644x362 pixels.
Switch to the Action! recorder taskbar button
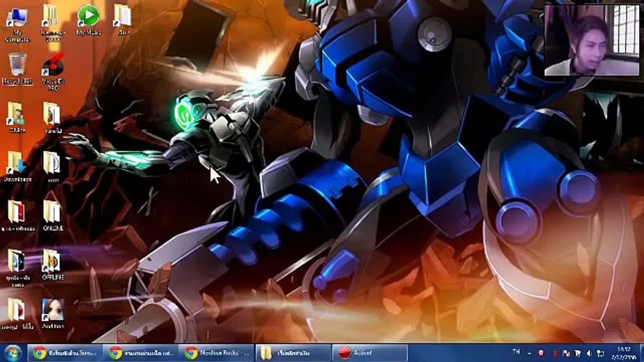(x=369, y=353)
